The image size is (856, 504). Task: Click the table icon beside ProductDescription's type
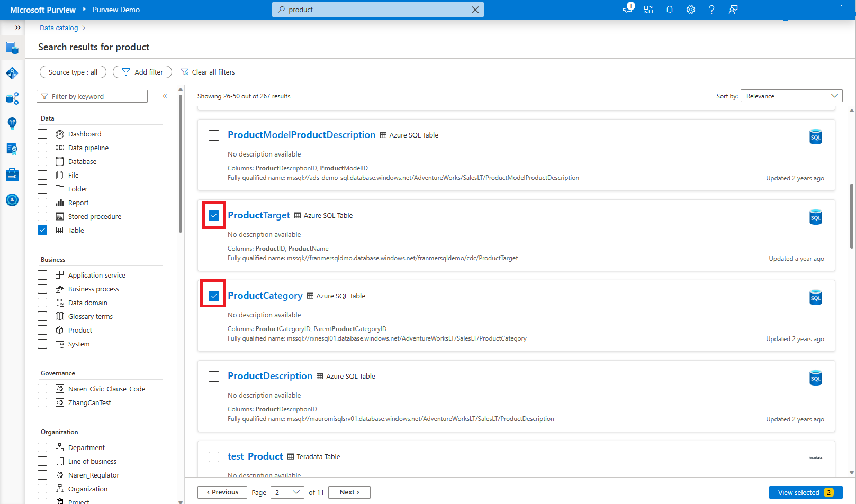click(x=320, y=377)
